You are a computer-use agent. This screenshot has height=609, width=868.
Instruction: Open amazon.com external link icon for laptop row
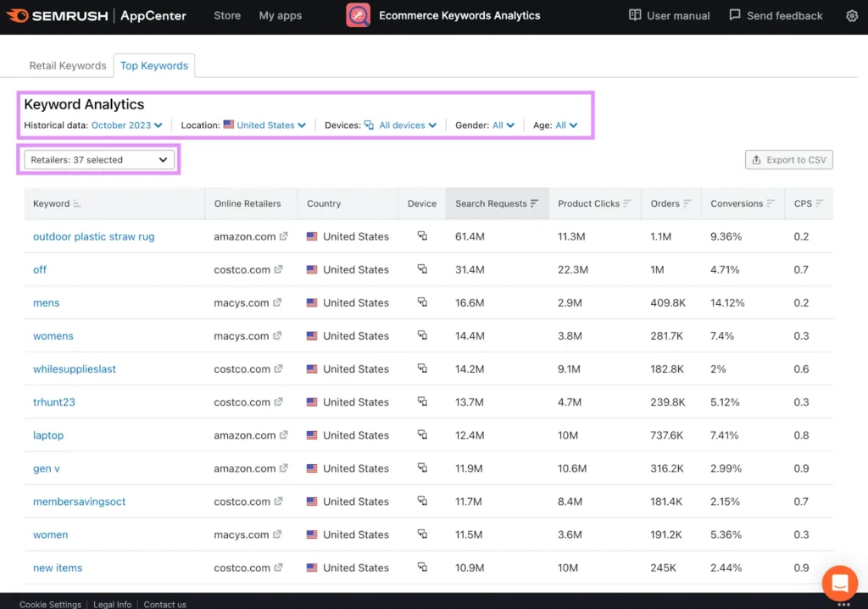pyautogui.click(x=284, y=435)
